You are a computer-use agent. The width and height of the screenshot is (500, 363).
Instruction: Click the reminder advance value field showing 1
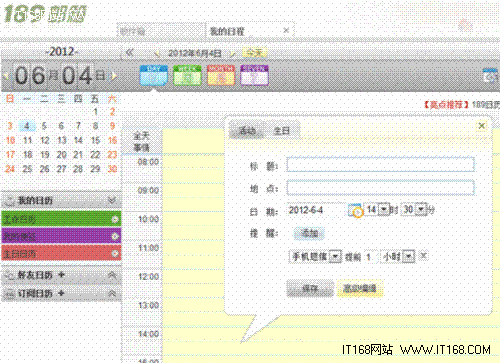click(x=370, y=257)
